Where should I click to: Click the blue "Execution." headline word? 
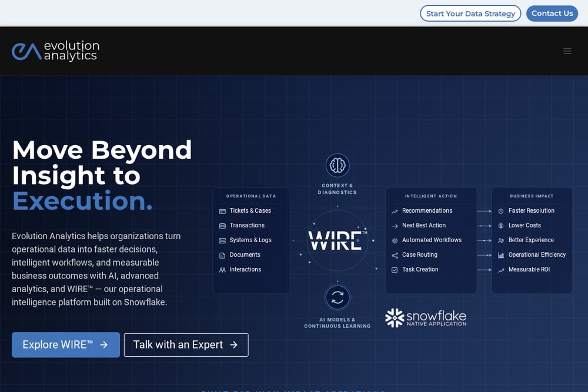82,201
